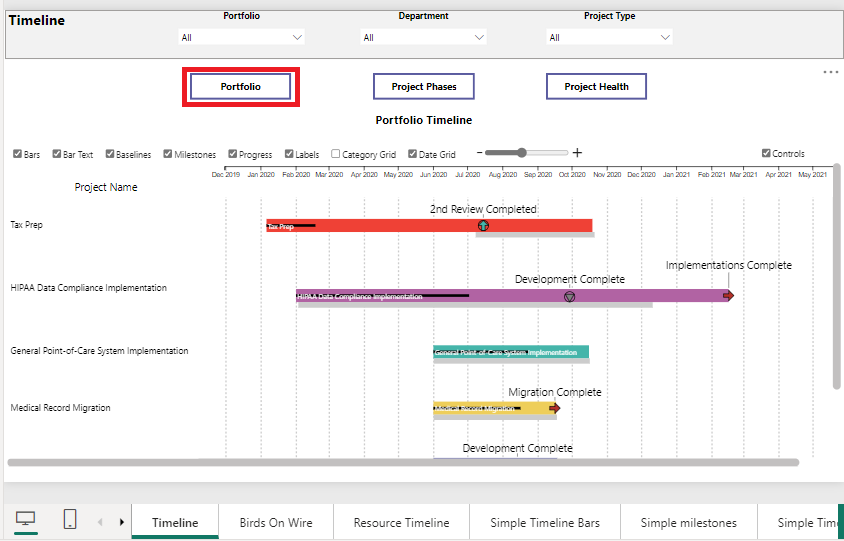Uncheck the Bars checkbox
This screenshot has height=541, width=844.
pyautogui.click(x=17, y=154)
